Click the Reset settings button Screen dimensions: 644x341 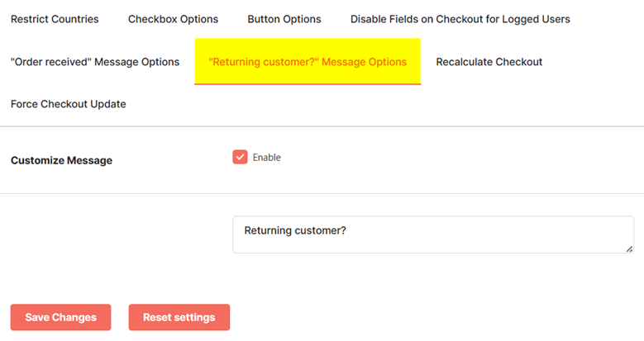179,317
